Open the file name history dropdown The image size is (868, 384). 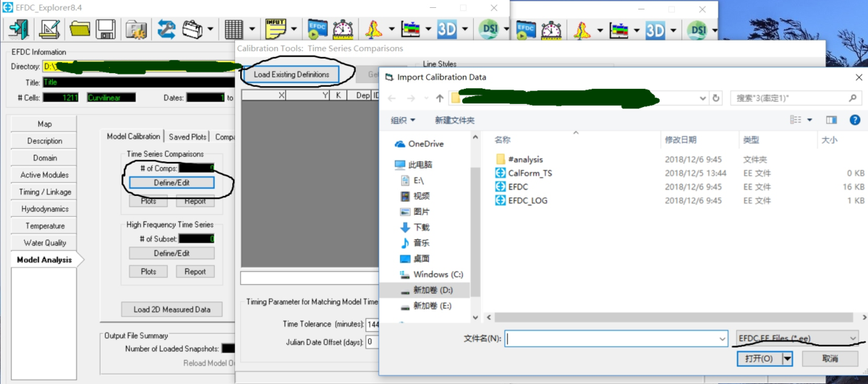722,338
